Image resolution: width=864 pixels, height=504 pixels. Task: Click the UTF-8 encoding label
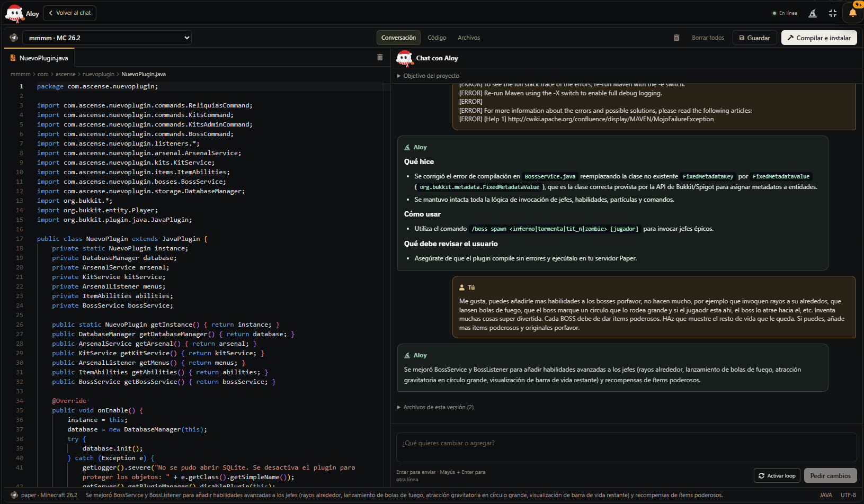[848, 495]
